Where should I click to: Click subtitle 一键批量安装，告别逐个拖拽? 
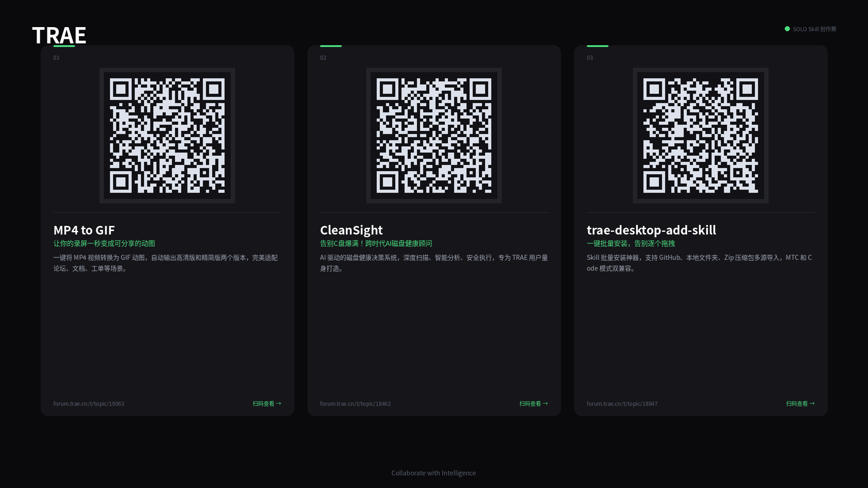pyautogui.click(x=631, y=244)
